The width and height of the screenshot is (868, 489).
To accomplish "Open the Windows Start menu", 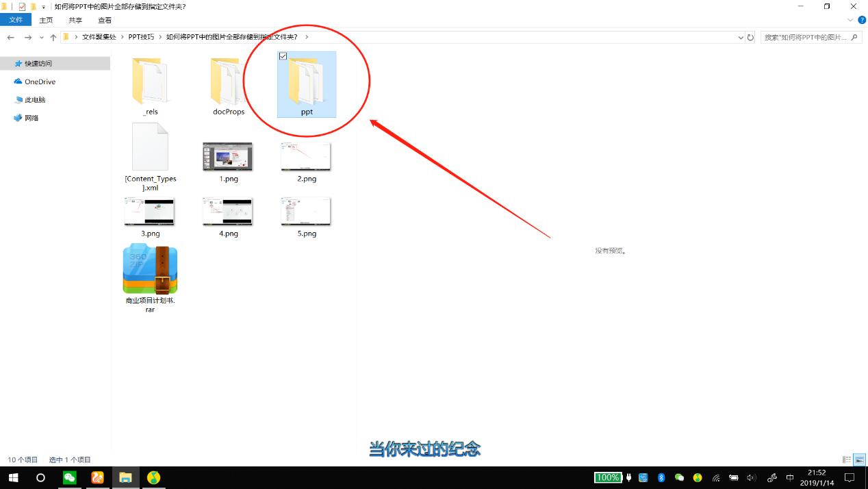I will [x=13, y=477].
